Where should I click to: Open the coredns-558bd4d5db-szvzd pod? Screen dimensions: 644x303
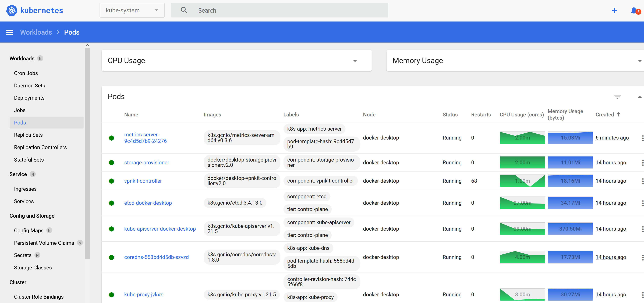pyautogui.click(x=157, y=257)
